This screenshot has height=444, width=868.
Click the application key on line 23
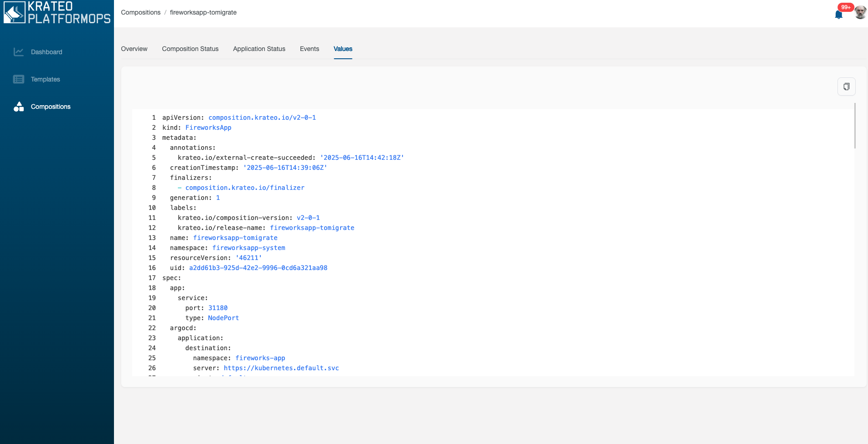(x=201, y=338)
